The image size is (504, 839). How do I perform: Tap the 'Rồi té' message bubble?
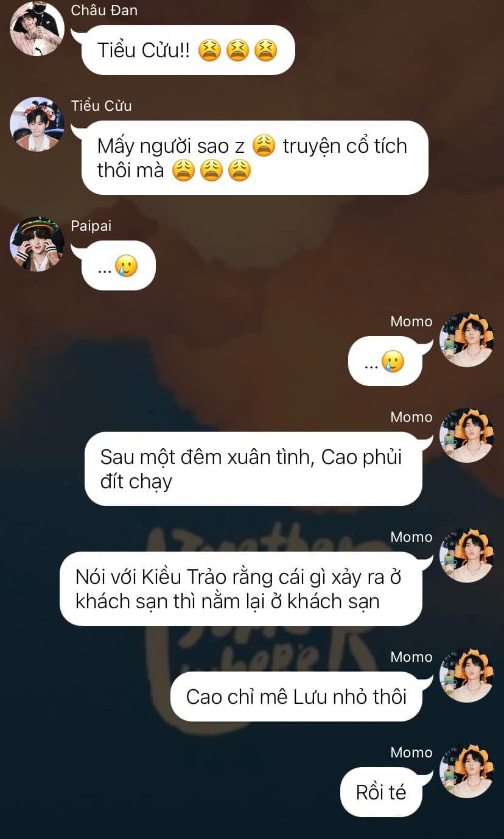click(x=381, y=792)
